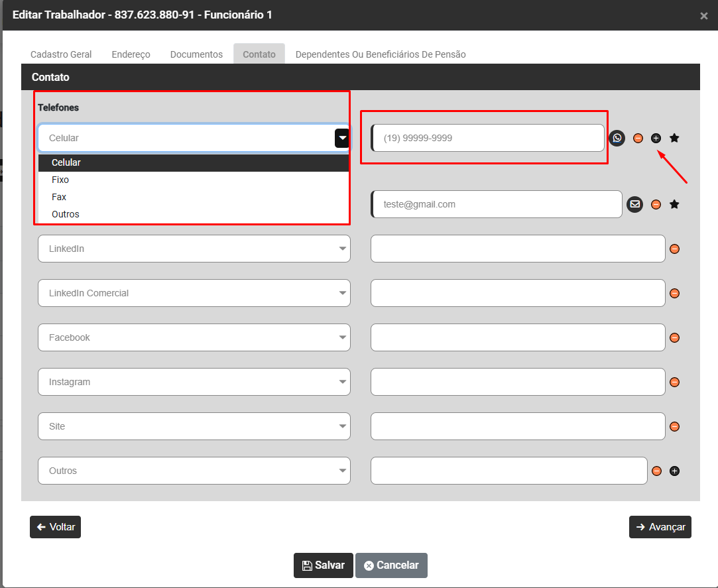Remove the phone row with minus icon
Image resolution: width=718 pixels, height=588 pixels.
tap(638, 138)
